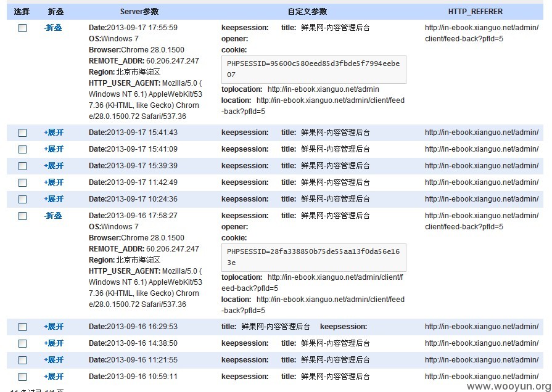Mark checkbox for 2013-09-16 10:59:11 record
Viewport: 552px width, 392px height.
pos(22,377)
